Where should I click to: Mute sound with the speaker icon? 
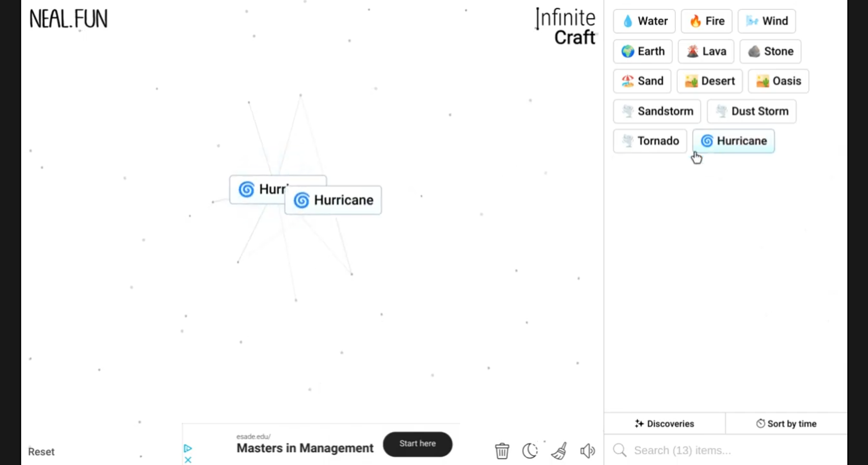point(587,451)
